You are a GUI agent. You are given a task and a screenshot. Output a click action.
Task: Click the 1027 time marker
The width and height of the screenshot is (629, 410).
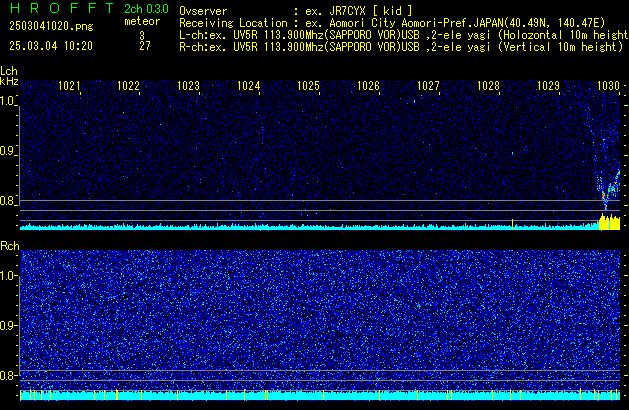(x=428, y=86)
